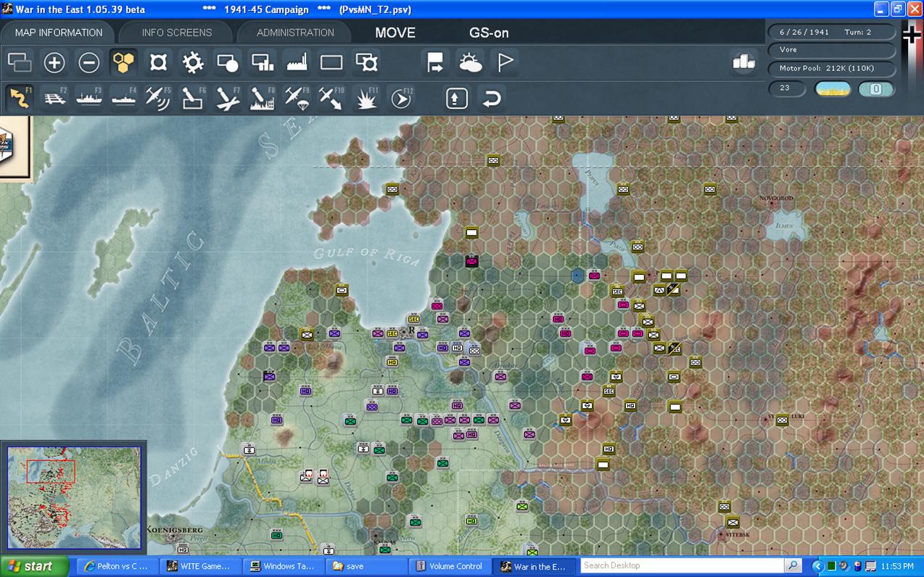Switch to the ADMINISTRATION tab

[295, 33]
